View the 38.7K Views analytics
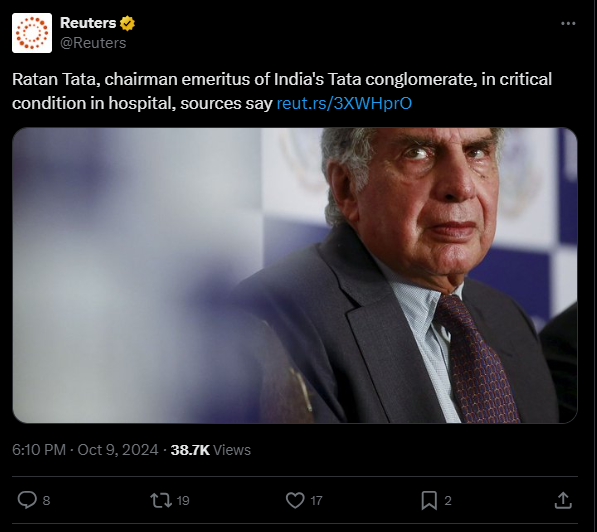597x532 pixels. pos(211,450)
